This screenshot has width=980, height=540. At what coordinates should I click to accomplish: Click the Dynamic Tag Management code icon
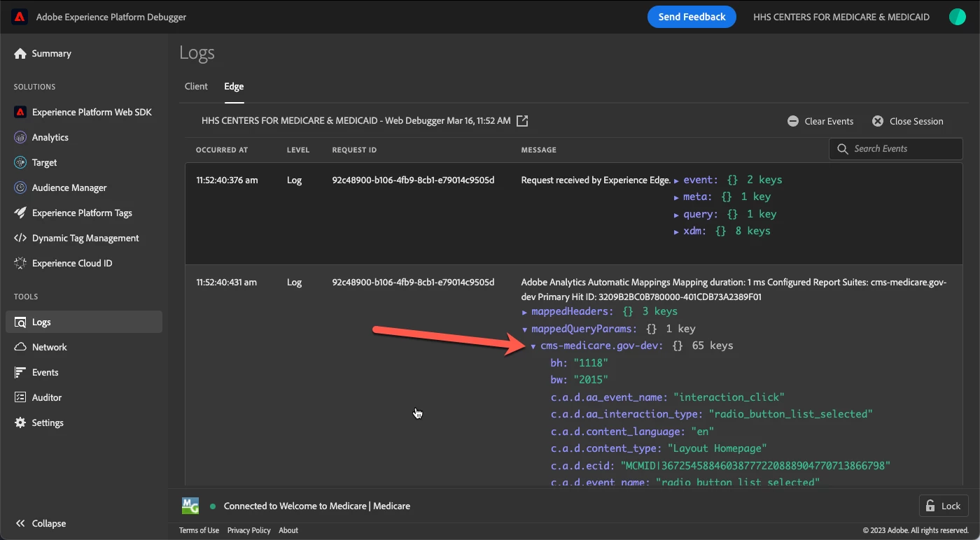(x=20, y=238)
